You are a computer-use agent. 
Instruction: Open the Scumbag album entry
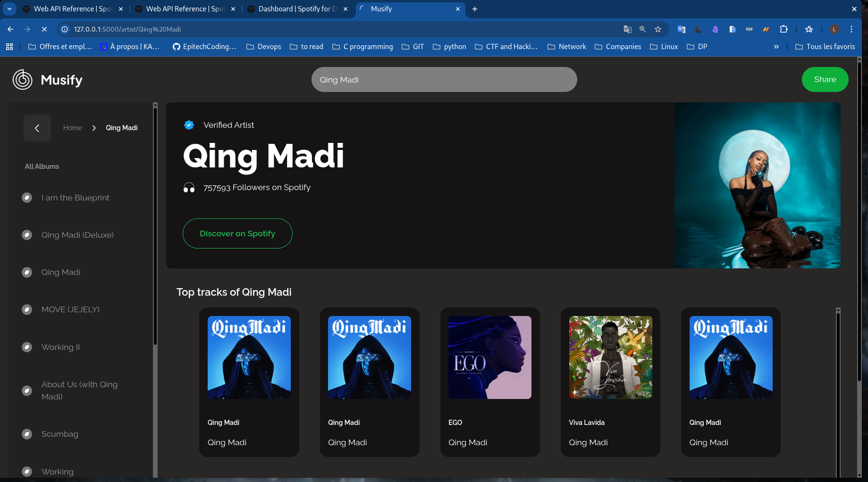tap(60, 434)
